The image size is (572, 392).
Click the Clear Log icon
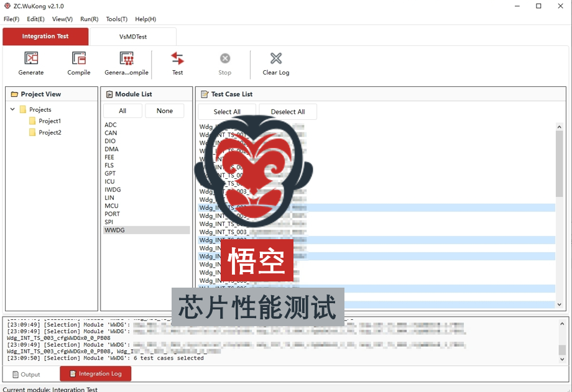(x=276, y=58)
